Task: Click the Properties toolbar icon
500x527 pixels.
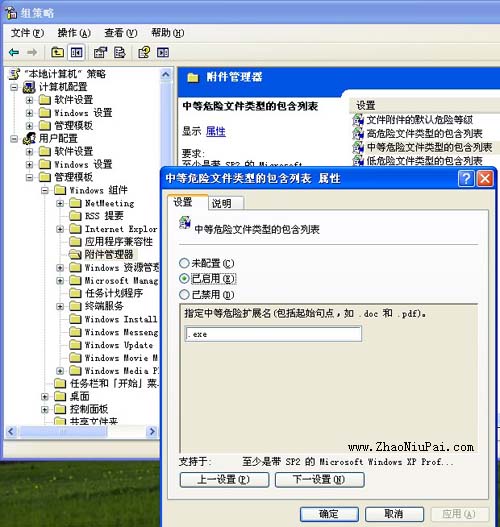Action: click(x=100, y=52)
